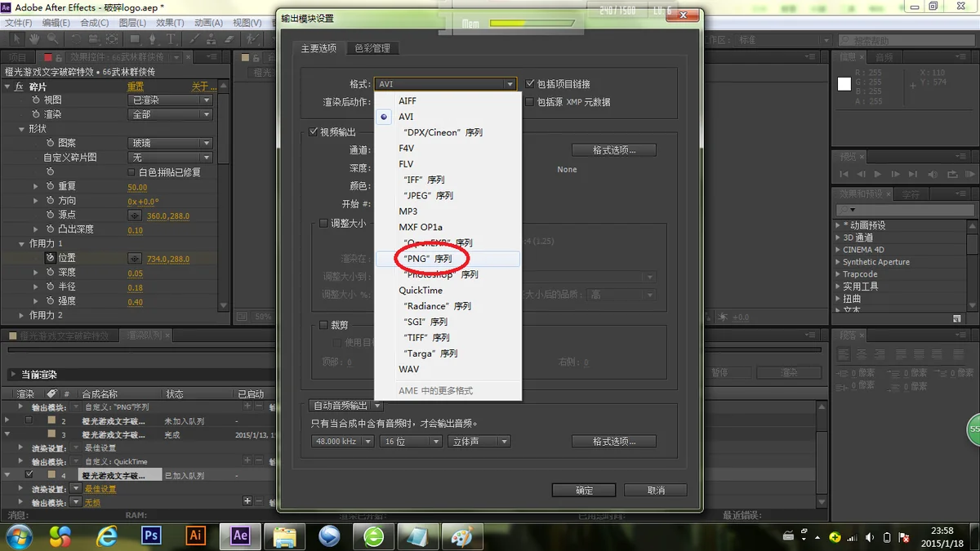Screen dimensions: 980x551
Task: Open Internet Explorer from the taskbar
Action: pos(106,535)
